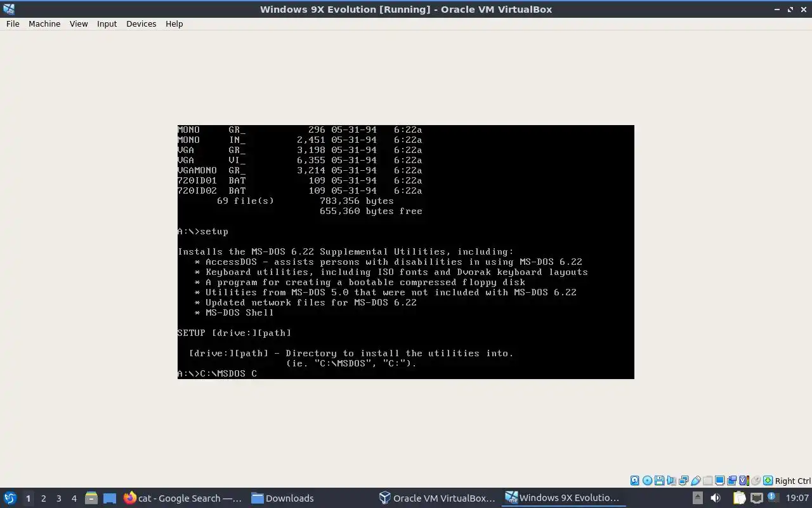
Task: Click the VGAMONO GR_ file row
Action: [300, 170]
